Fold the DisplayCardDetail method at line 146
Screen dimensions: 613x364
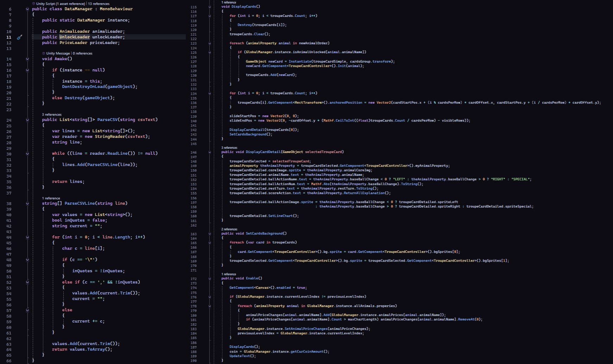210,152
